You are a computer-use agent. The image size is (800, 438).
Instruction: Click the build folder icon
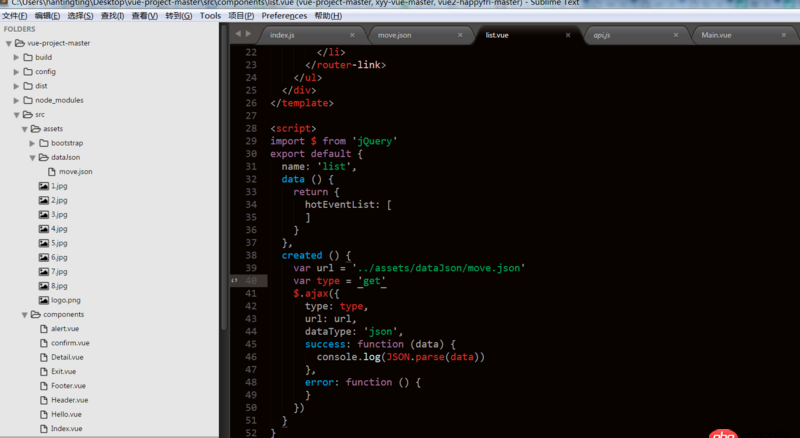[28, 57]
